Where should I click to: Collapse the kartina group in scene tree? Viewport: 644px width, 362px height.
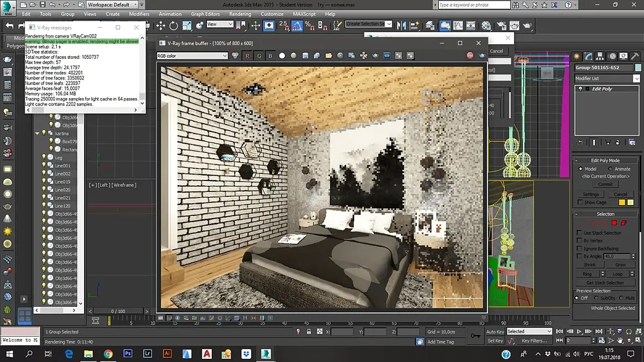[x=38, y=134]
